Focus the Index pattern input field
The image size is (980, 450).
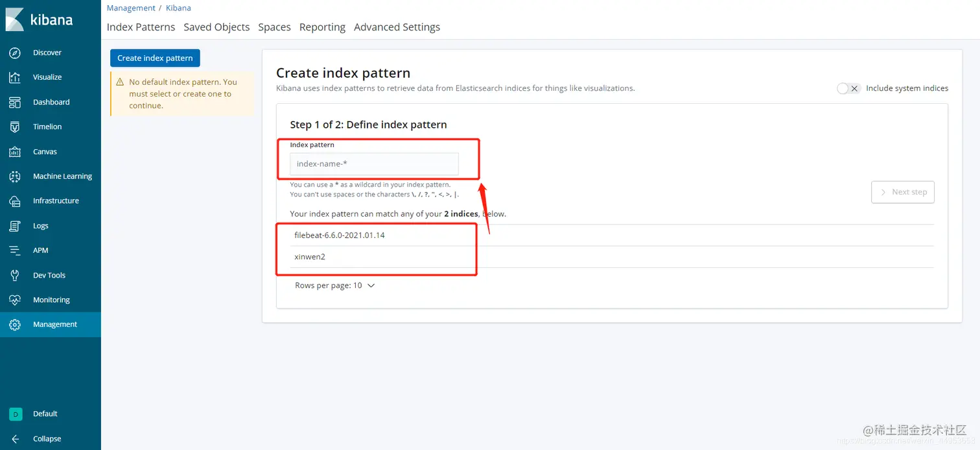(x=374, y=164)
